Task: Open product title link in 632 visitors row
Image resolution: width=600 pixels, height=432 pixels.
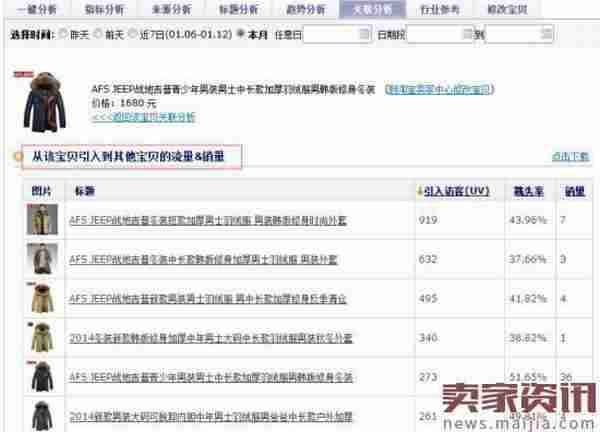Action: [204, 259]
